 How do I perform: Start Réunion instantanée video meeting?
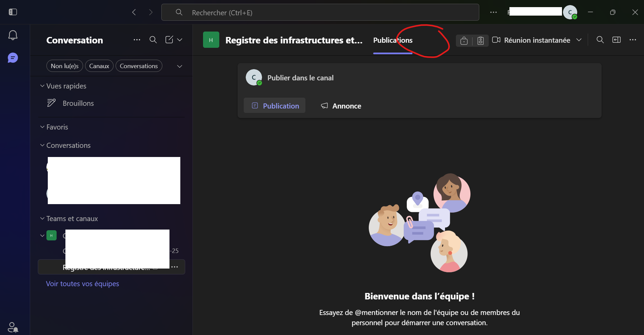pos(531,40)
